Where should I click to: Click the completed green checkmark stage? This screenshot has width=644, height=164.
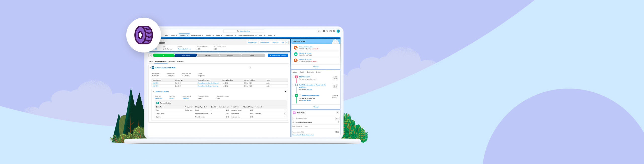click(164, 55)
